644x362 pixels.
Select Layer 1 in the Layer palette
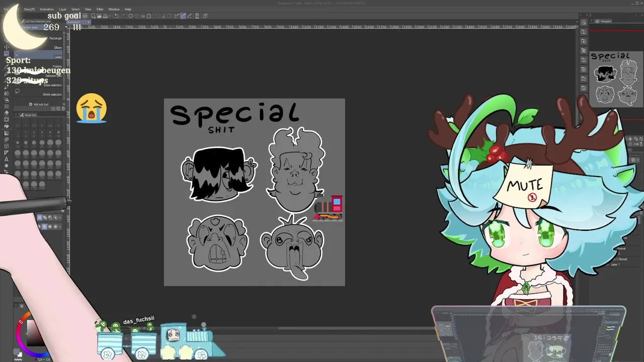pyautogui.click(x=616, y=264)
